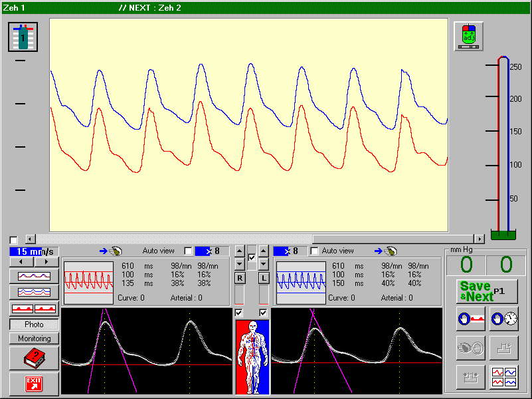Screen dimensions: 532x399
Task: Click the '150' ms value in blue panel
Action: click(338, 283)
